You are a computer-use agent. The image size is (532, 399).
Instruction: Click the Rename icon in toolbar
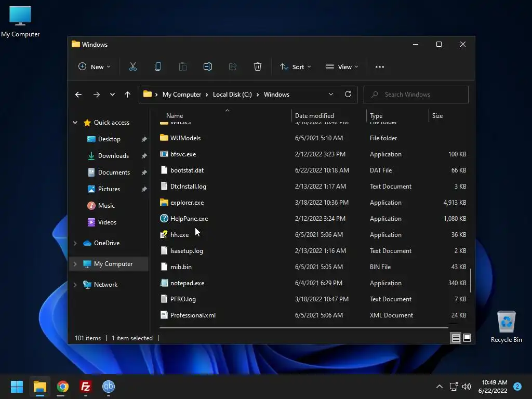point(208,67)
